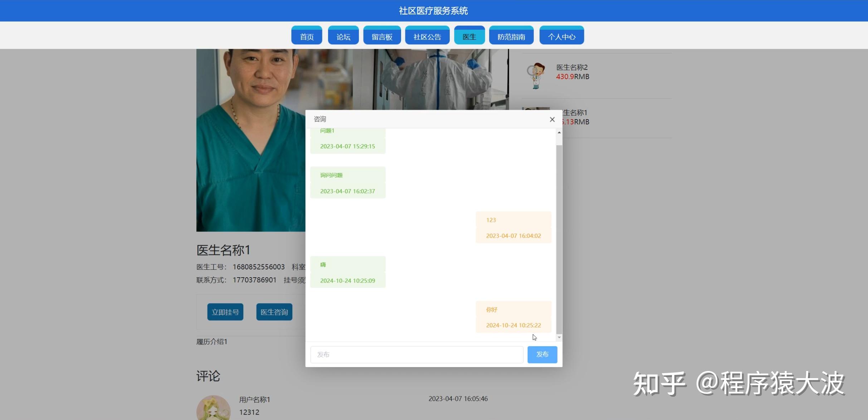Click 用户名称1 commenter avatar image
Screen dimensions: 868x420
(213, 409)
